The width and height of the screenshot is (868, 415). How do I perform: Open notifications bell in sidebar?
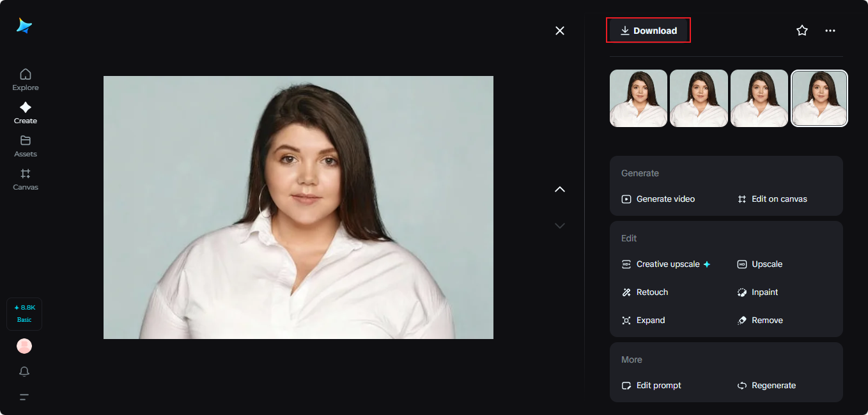pyautogui.click(x=24, y=372)
